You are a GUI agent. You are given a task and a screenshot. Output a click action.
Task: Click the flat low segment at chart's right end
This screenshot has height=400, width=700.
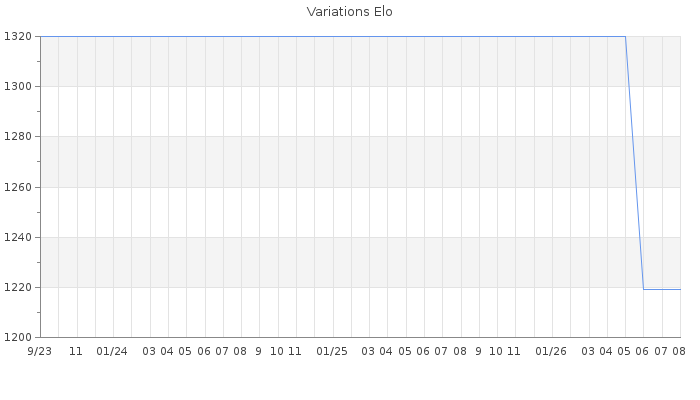tap(662, 289)
